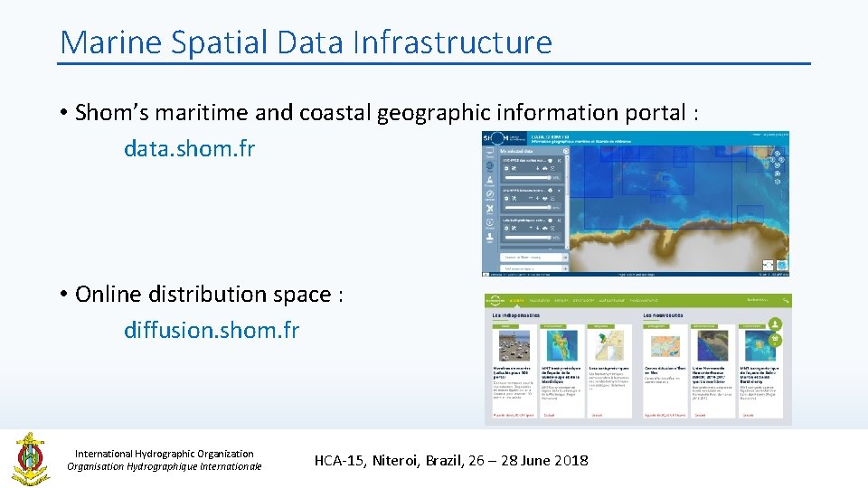Show info for the third data layer
This screenshot has width=868, height=488.
click(551, 221)
